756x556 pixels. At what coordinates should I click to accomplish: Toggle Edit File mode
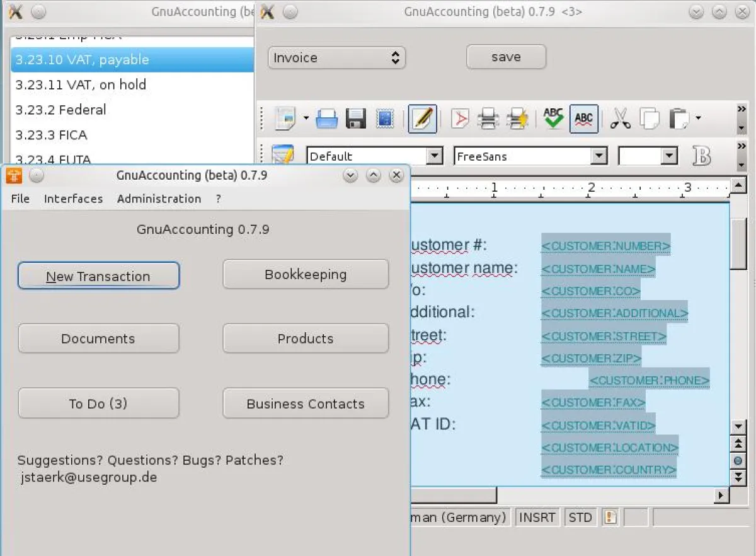coord(423,119)
